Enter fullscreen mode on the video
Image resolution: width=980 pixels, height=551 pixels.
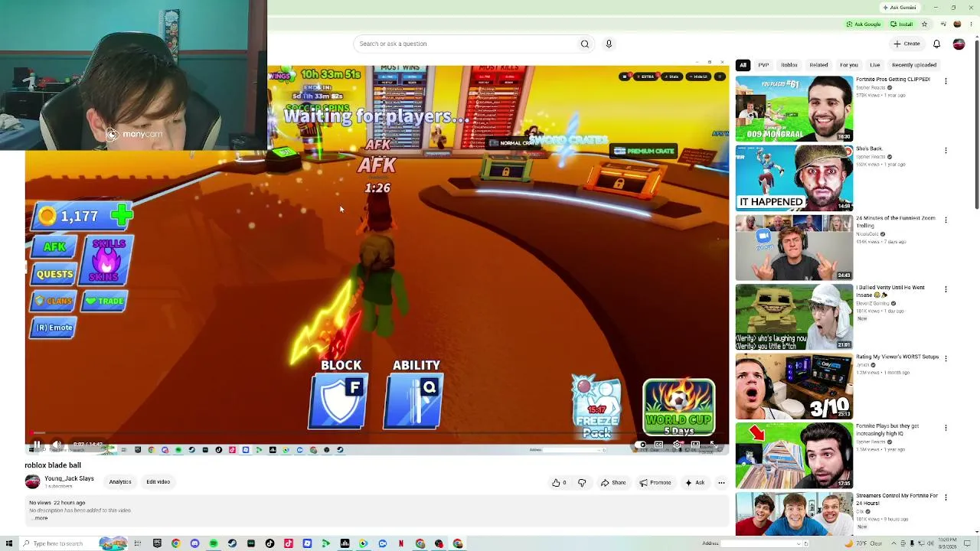714,445
